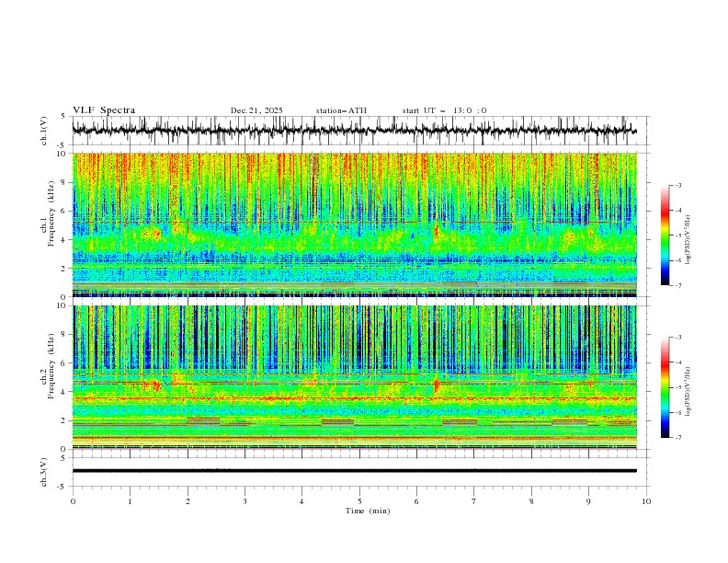Click the "8" tick label on time axis
This screenshot has width=728, height=563.
point(531,501)
